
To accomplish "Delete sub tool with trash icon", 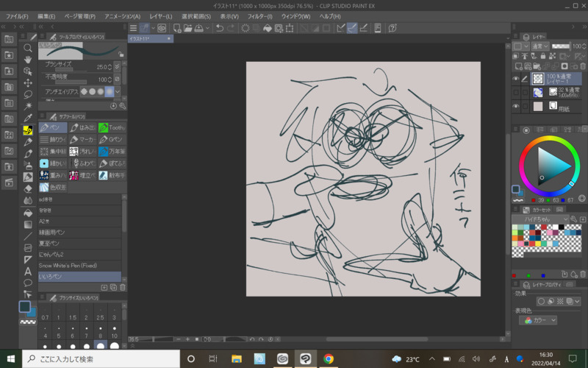I will [122, 288].
